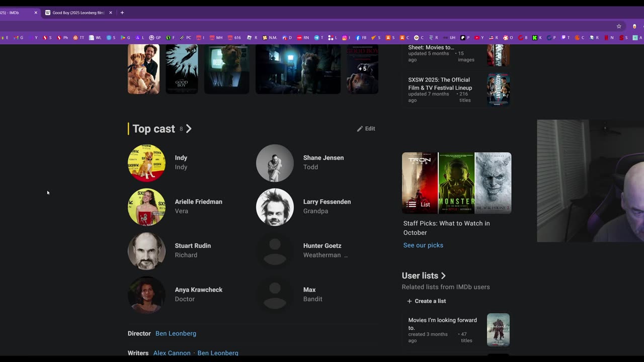Expand the Top cast section chevron
The image size is (644, 362).
tap(189, 129)
